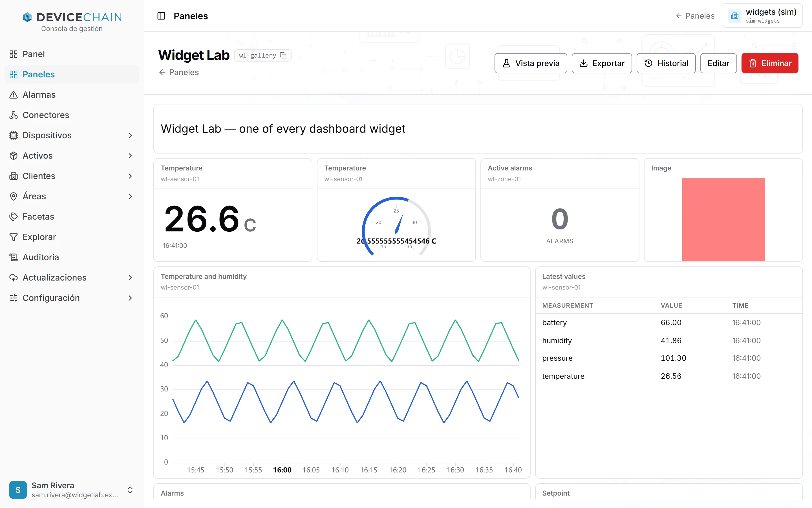Open Facetas tag item

[72, 216]
